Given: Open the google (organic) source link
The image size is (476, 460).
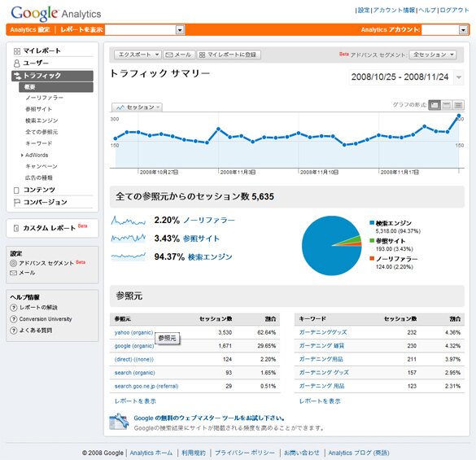Looking at the screenshot, I should click(134, 346).
